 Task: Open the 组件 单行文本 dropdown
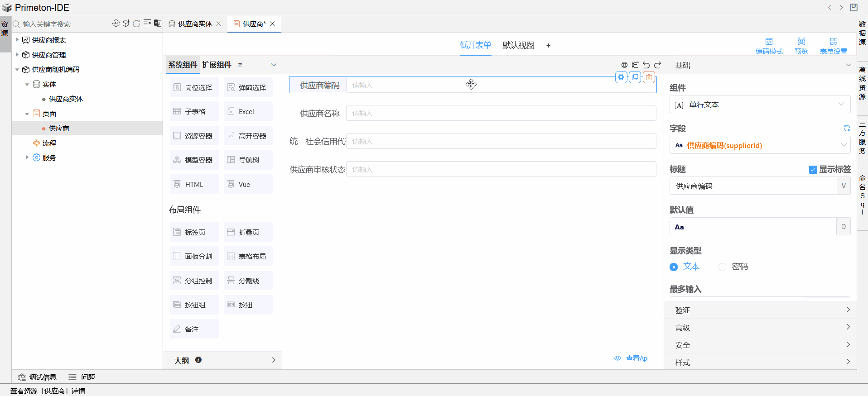point(760,105)
